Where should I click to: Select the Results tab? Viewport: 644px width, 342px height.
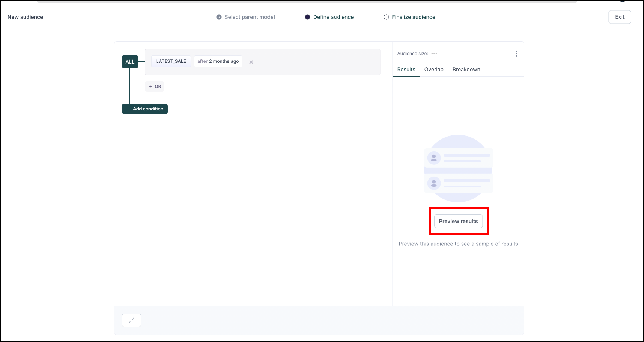406,70
